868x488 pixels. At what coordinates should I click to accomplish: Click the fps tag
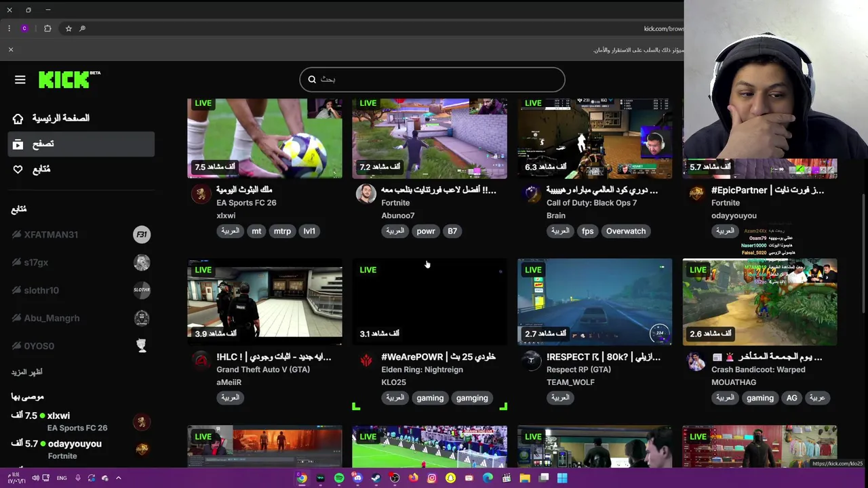pyautogui.click(x=587, y=231)
